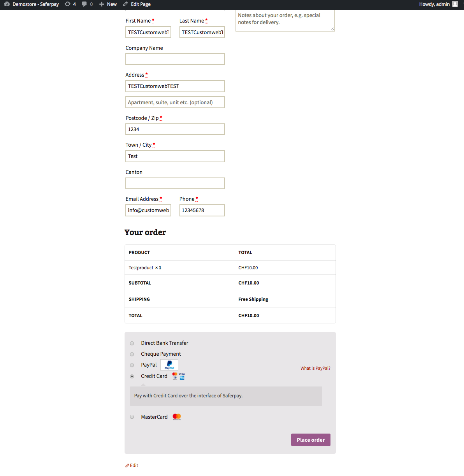The height and width of the screenshot is (476, 464).
Task: Select the MasterCard radio button
Action: click(x=132, y=417)
